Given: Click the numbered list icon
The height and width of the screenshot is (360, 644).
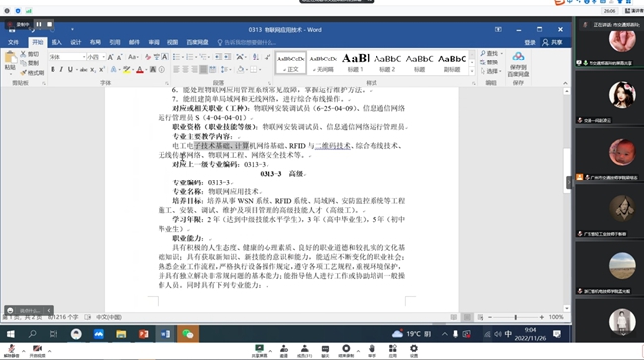Looking at the screenshot, I should pyautogui.click(x=191, y=57).
